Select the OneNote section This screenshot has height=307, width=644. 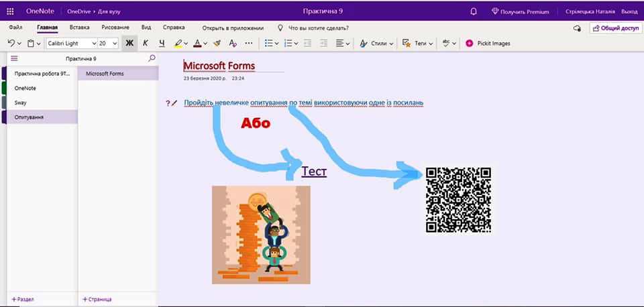[42, 88]
